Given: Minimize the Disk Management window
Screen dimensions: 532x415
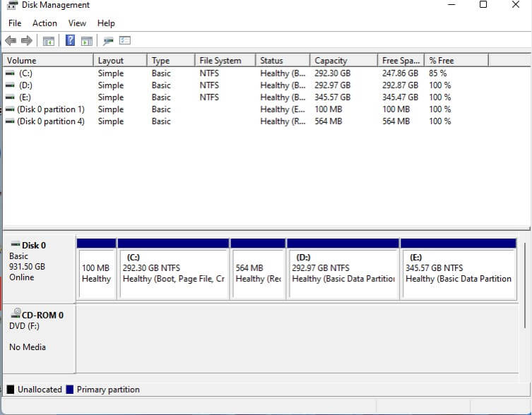Looking at the screenshot, I should tap(451, 4).
